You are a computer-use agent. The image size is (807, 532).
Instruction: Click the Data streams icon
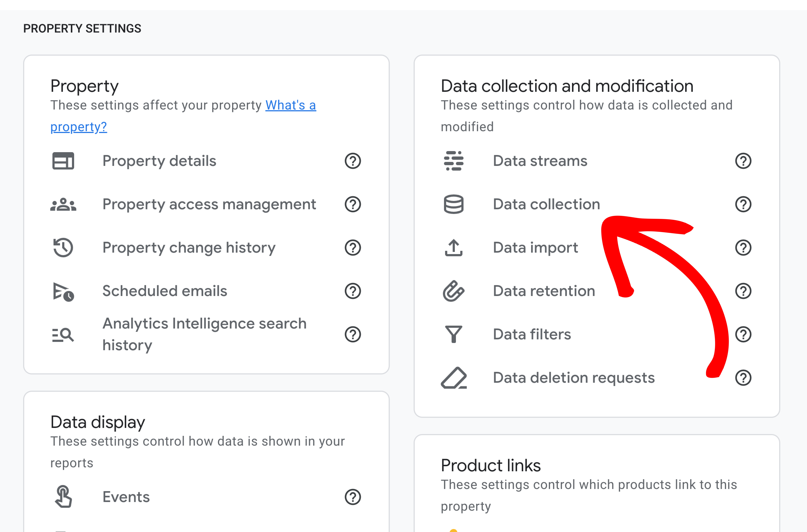(x=453, y=161)
